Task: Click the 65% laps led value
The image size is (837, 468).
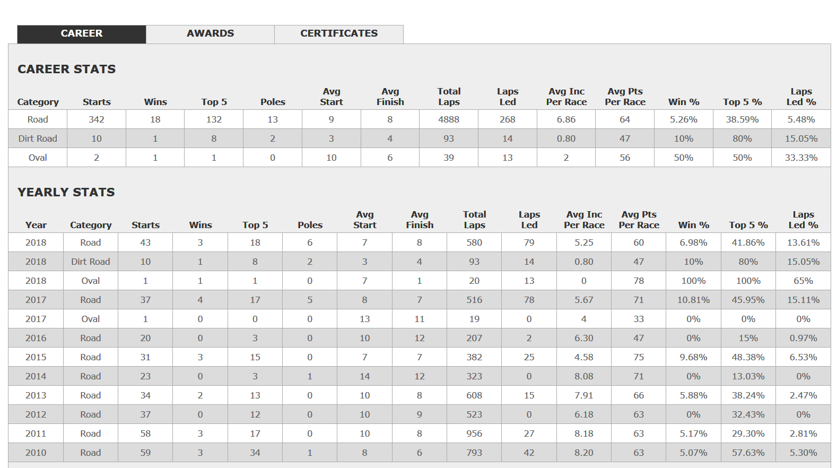Action: pyautogui.click(x=803, y=281)
